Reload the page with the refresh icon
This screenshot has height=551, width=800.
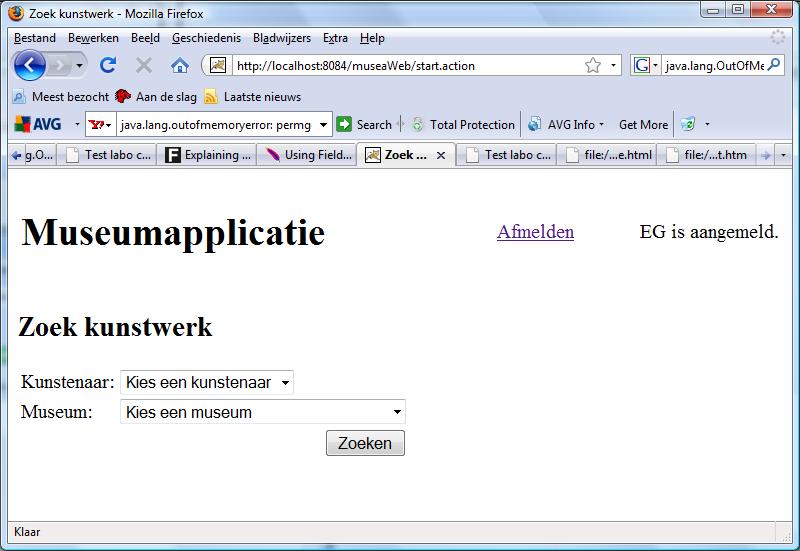tap(108, 66)
